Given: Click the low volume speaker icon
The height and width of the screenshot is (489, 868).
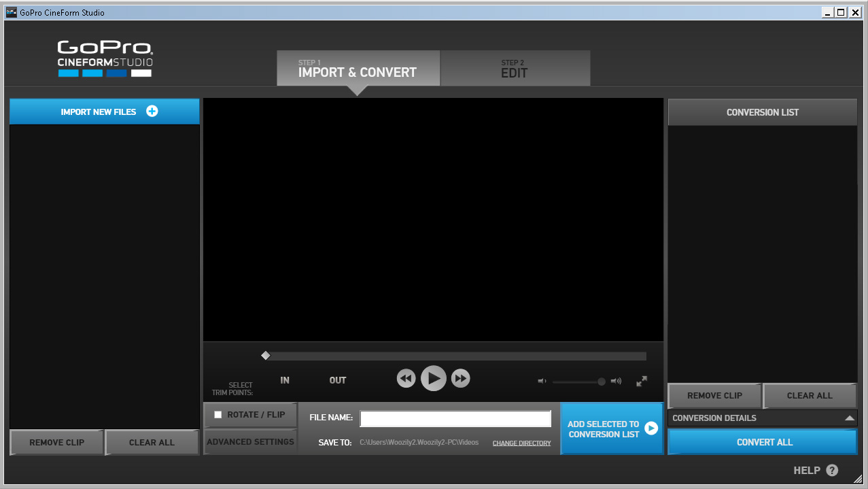Looking at the screenshot, I should click(x=542, y=382).
